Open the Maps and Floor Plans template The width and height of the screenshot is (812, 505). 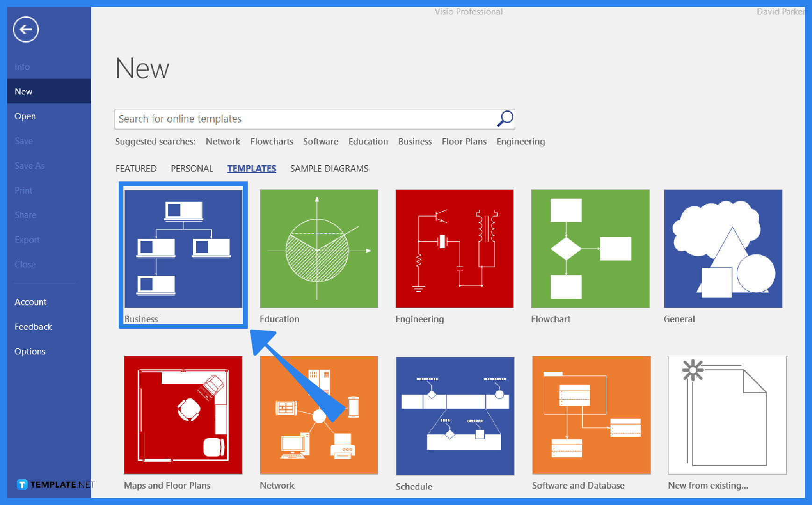click(x=183, y=415)
